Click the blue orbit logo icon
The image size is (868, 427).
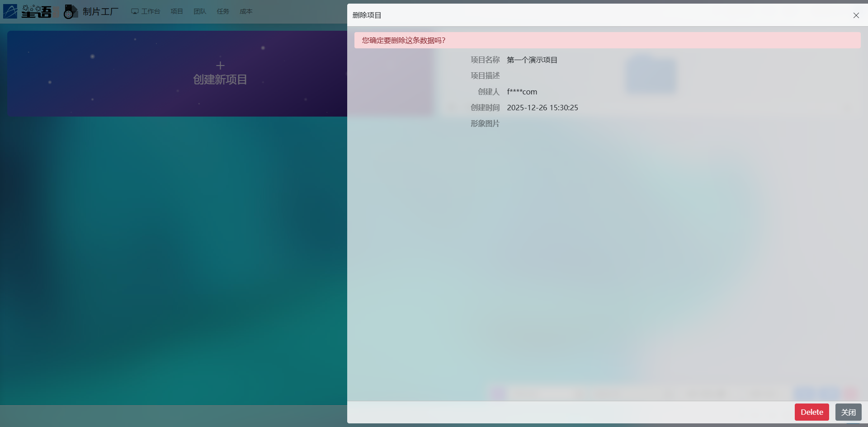click(x=10, y=11)
